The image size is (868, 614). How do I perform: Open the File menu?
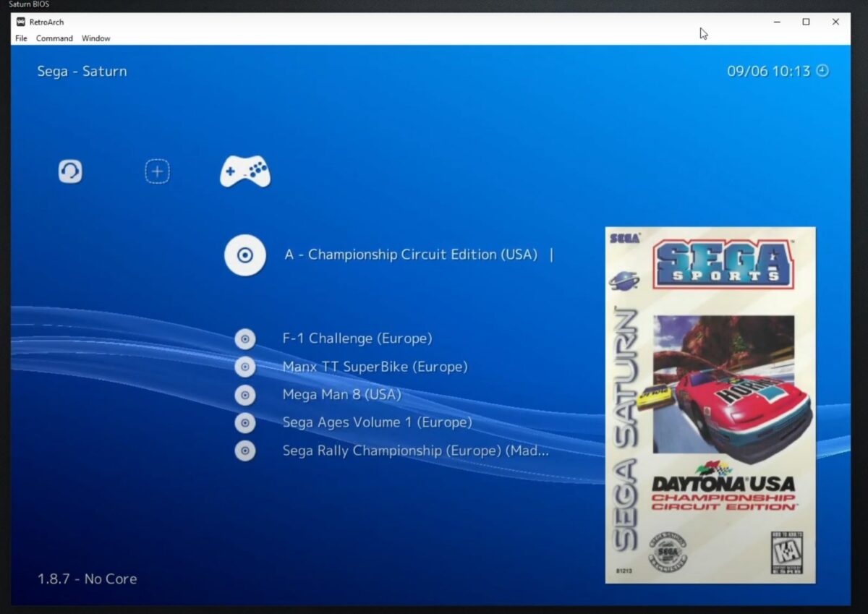coord(20,38)
